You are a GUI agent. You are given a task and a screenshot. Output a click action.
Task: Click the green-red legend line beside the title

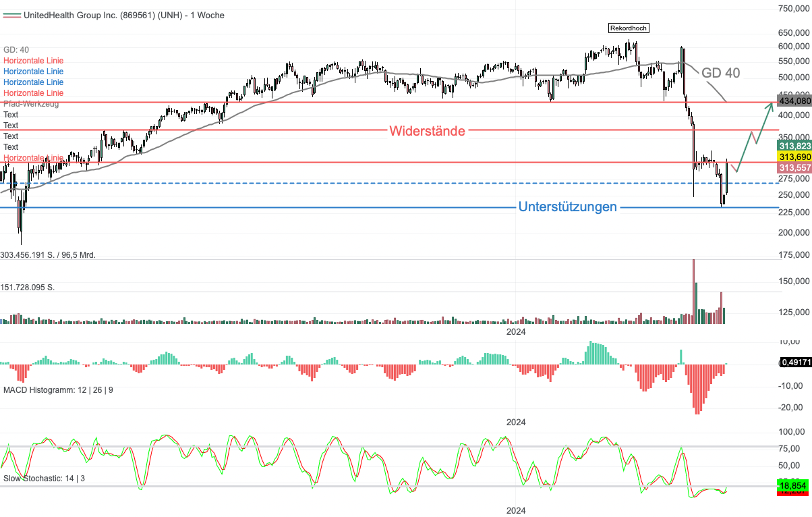click(11, 15)
